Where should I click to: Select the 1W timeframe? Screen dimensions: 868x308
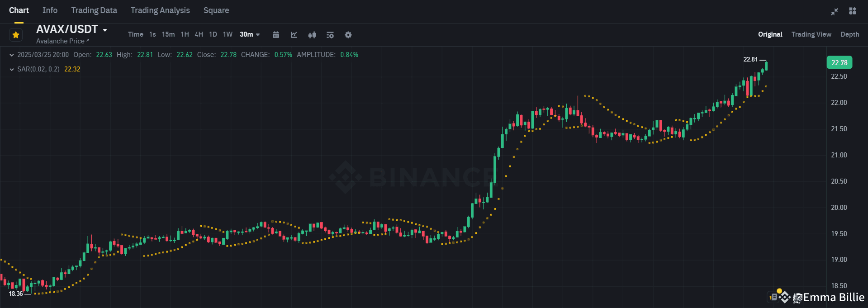[x=227, y=34]
